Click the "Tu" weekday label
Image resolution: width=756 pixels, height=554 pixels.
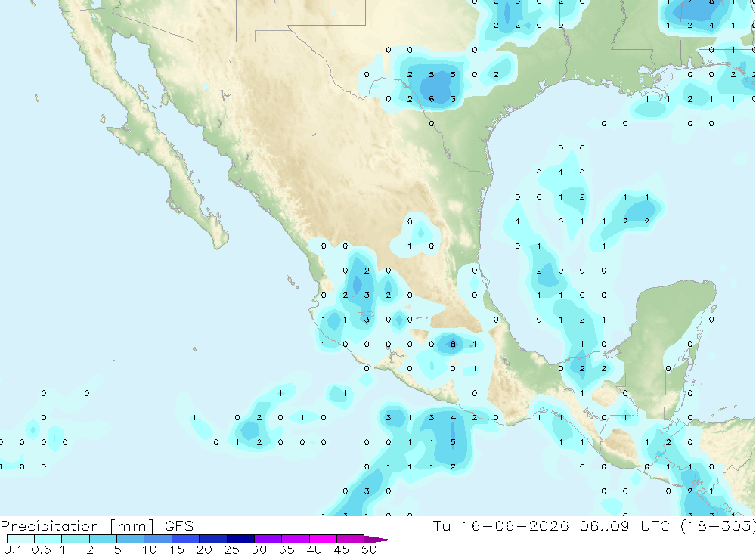pyautogui.click(x=442, y=526)
